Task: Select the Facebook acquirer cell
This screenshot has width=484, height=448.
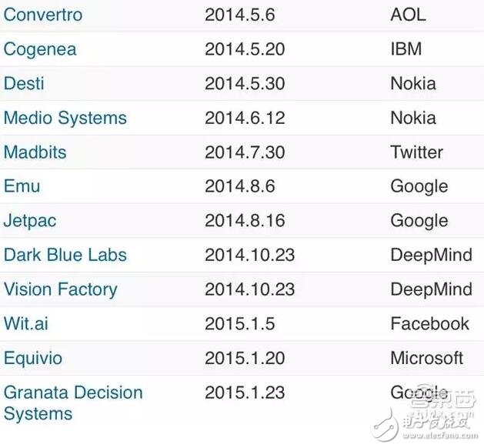Action: click(x=429, y=323)
